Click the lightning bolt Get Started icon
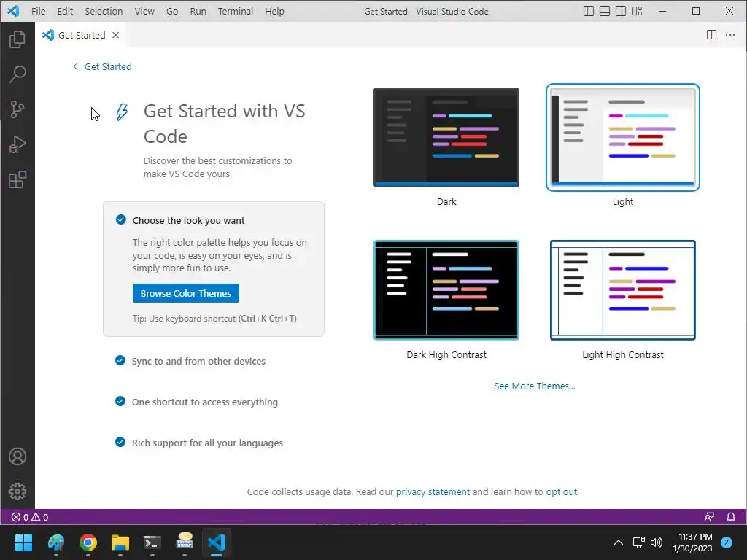Screen dimensions: 747x560 [122, 112]
